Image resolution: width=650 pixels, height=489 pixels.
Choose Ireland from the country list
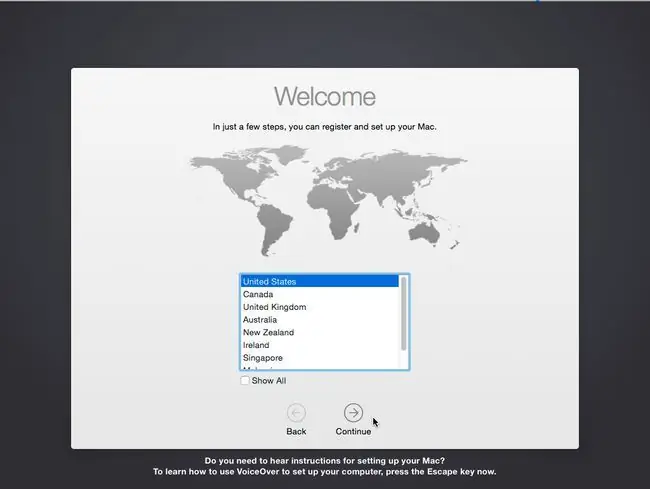[x=320, y=345]
